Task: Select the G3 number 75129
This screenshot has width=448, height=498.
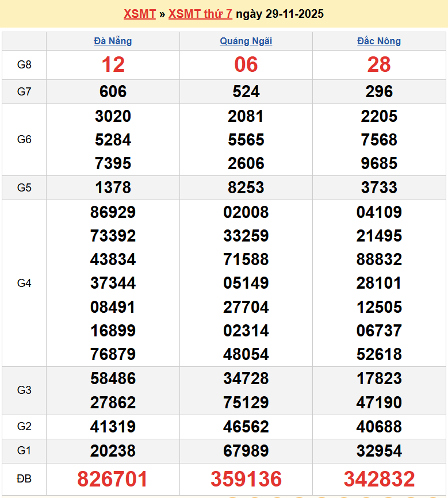Action: 246,402
